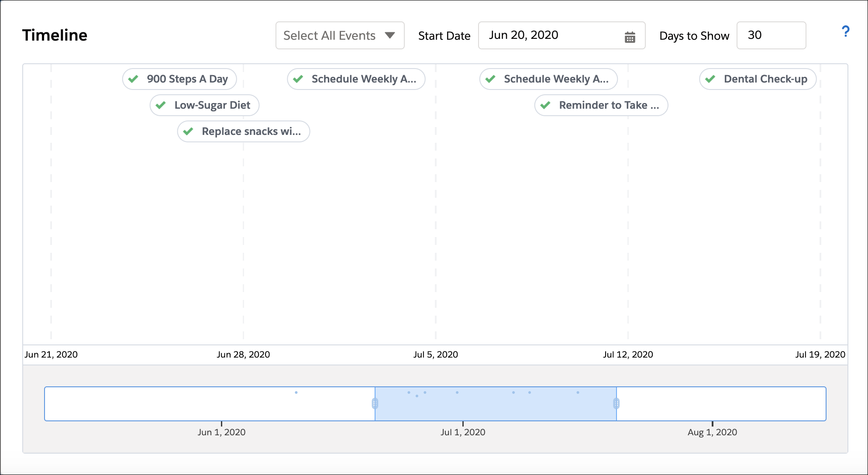Grab the right handle of the range slider
The height and width of the screenshot is (475, 868).
coord(616,403)
